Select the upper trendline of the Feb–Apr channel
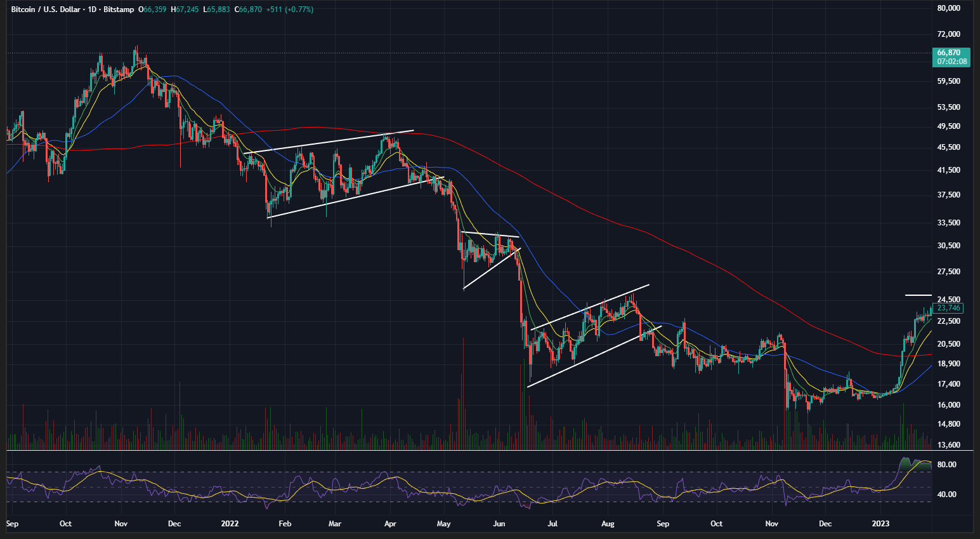The height and width of the screenshot is (539, 980). [x=330, y=142]
